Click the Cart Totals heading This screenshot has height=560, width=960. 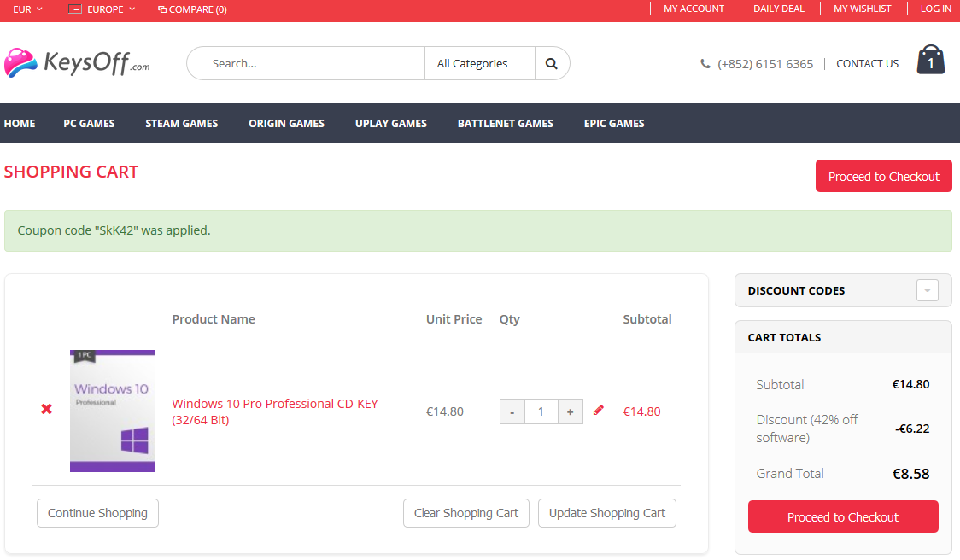(x=784, y=337)
